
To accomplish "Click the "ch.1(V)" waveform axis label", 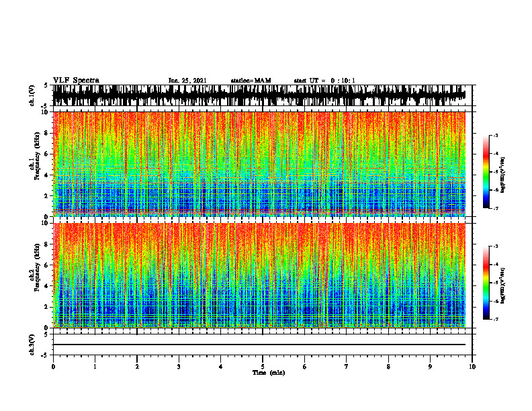I will pos(32,95).
